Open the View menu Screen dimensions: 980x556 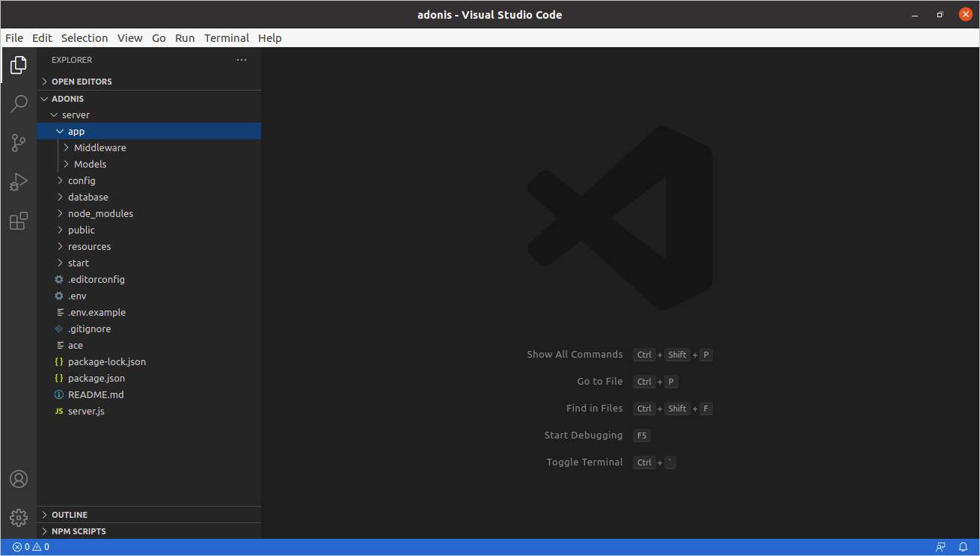pyautogui.click(x=130, y=38)
